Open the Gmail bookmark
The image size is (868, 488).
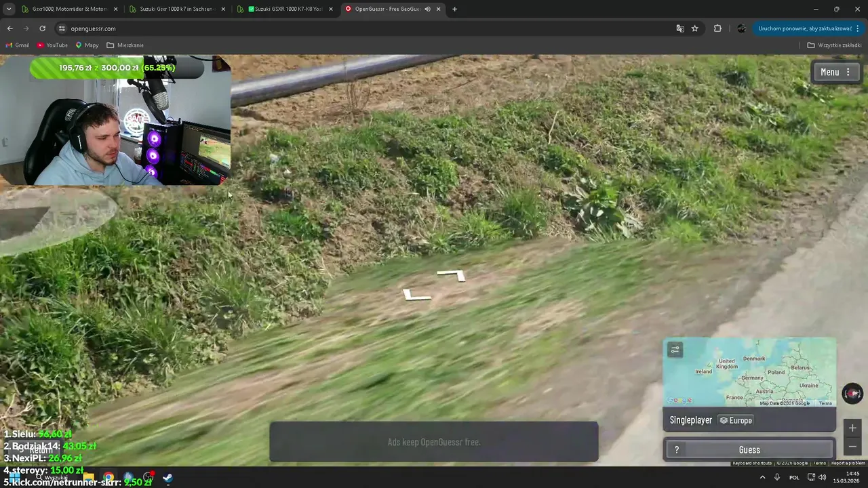click(x=18, y=45)
